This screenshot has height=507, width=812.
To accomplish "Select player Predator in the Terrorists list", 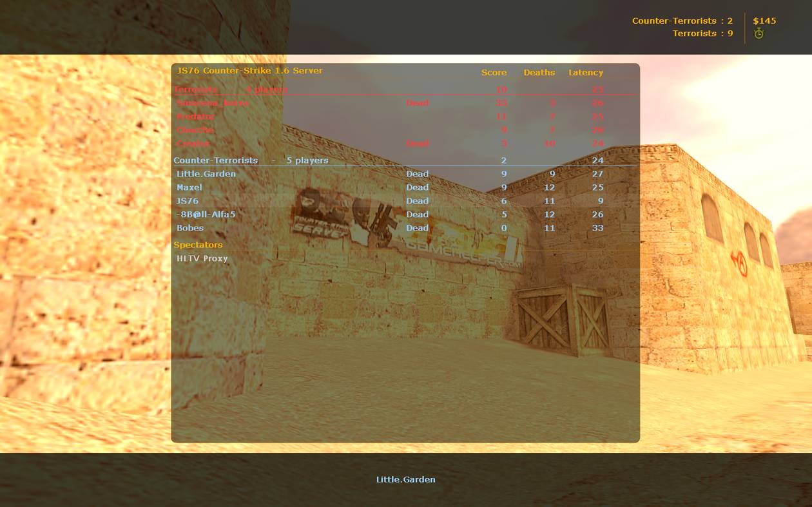I will tap(196, 117).
